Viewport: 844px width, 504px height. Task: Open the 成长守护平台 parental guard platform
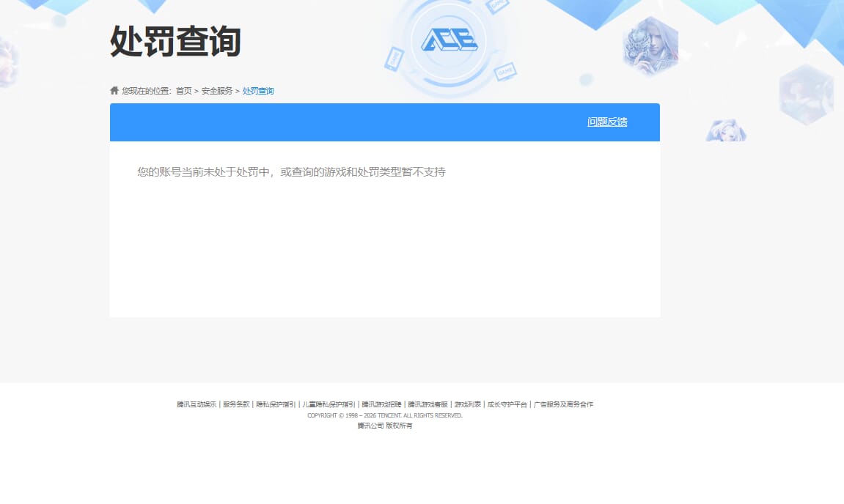click(506, 404)
